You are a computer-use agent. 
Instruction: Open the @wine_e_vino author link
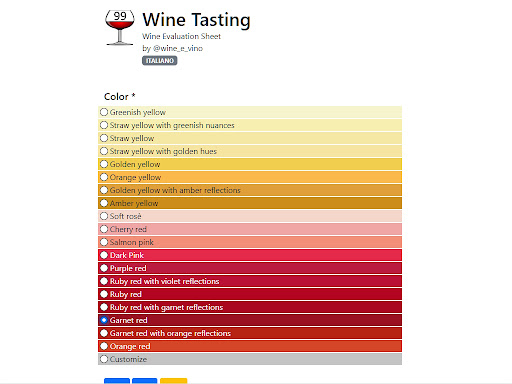178,48
